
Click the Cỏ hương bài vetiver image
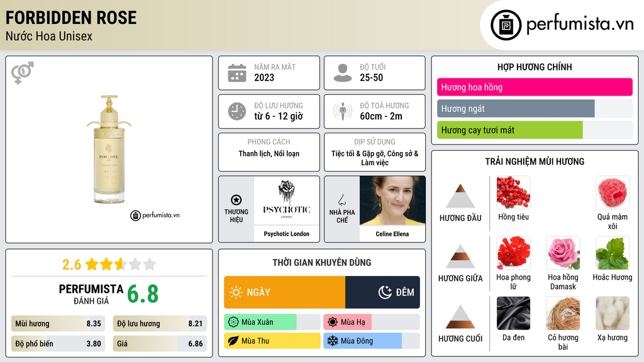563,313
